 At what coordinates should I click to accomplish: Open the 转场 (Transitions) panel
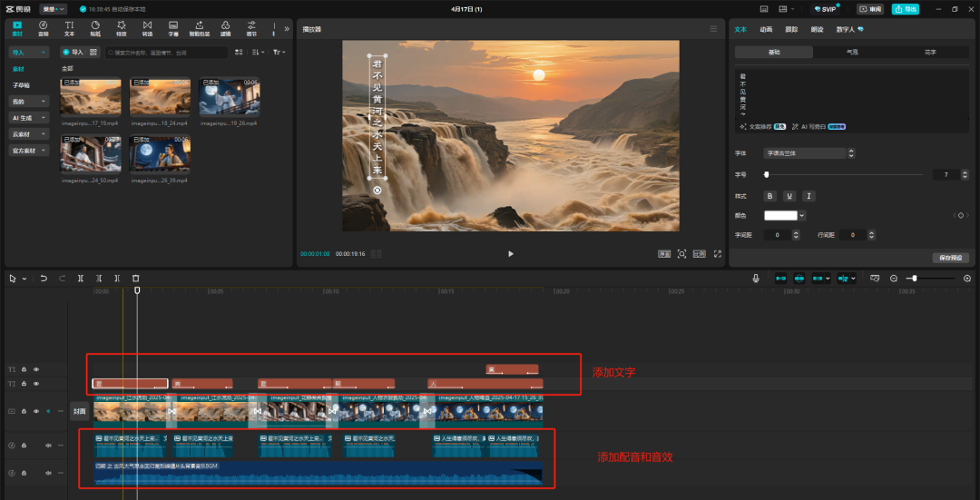click(147, 28)
